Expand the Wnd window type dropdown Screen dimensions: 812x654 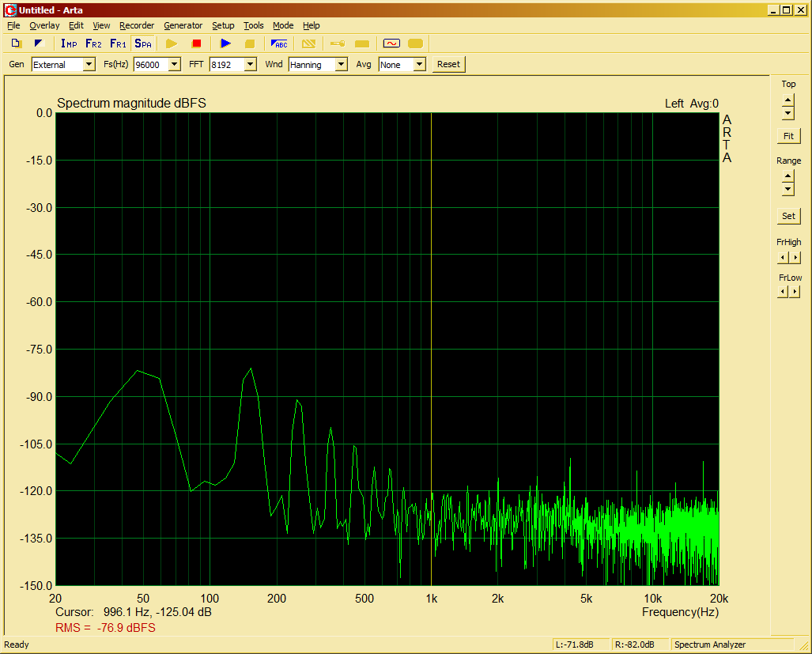click(x=342, y=65)
